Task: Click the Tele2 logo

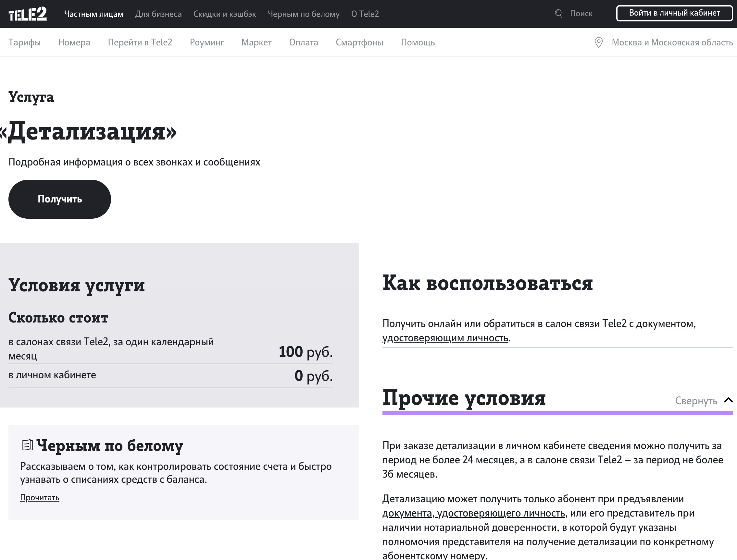Action: 27,14
